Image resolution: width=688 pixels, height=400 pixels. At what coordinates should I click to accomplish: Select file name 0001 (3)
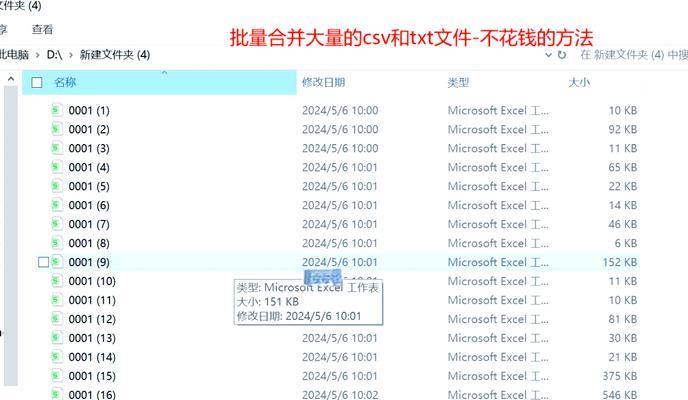89,148
